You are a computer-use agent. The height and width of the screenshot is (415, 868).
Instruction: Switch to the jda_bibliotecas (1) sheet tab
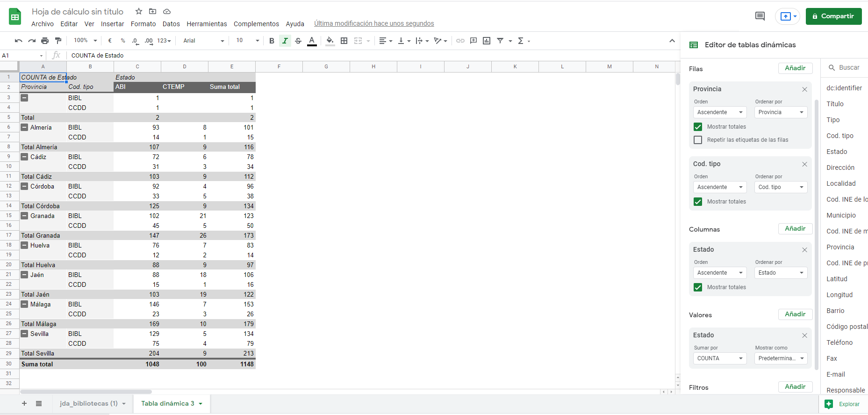point(88,403)
